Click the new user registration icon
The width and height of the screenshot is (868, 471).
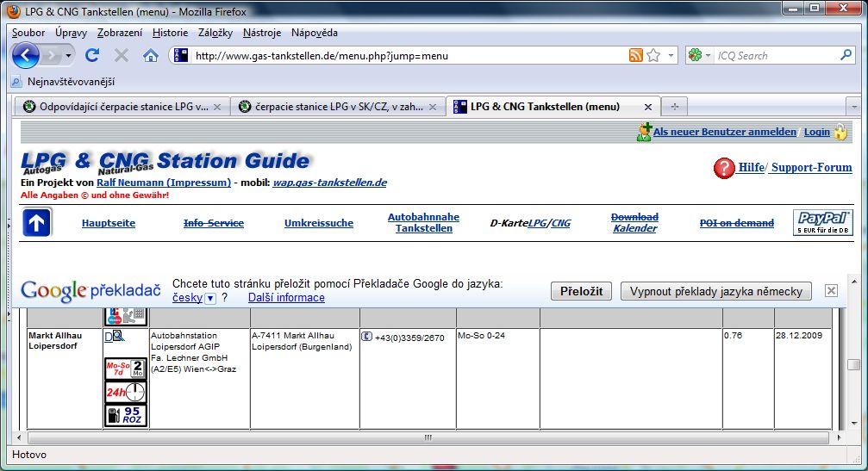[644, 132]
